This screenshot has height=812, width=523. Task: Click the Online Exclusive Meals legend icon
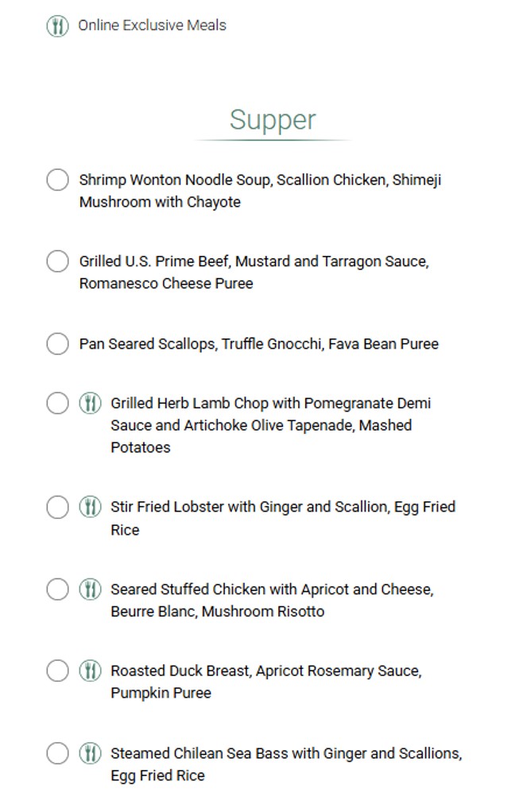57,26
